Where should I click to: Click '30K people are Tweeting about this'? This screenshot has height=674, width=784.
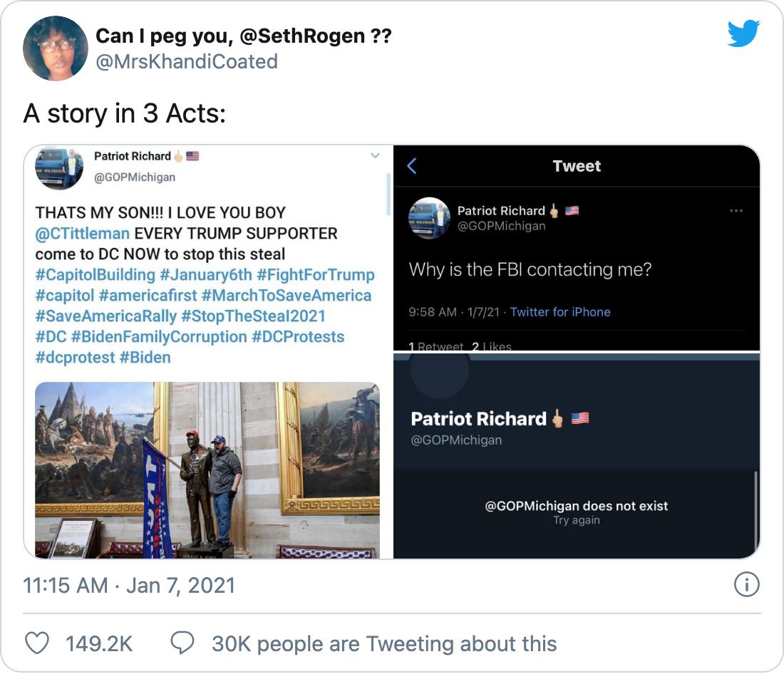383,643
